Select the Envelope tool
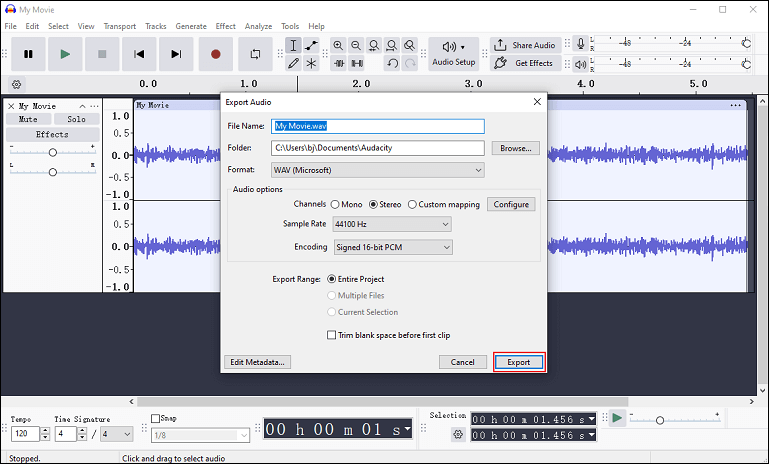This screenshot has height=464, width=769. 311,46
